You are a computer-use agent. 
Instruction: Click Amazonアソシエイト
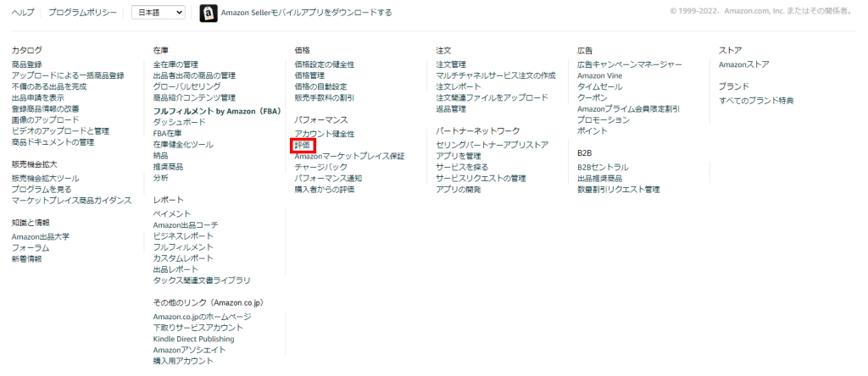(189, 350)
